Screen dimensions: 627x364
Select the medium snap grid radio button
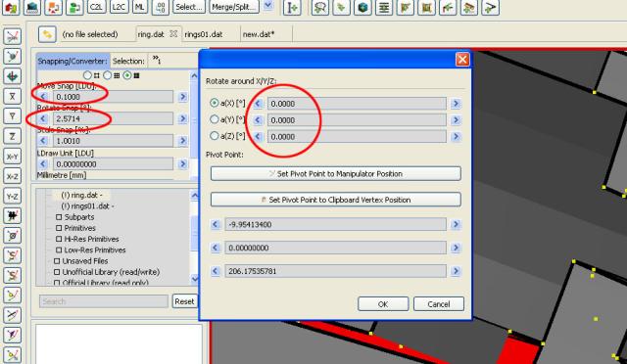click(107, 75)
